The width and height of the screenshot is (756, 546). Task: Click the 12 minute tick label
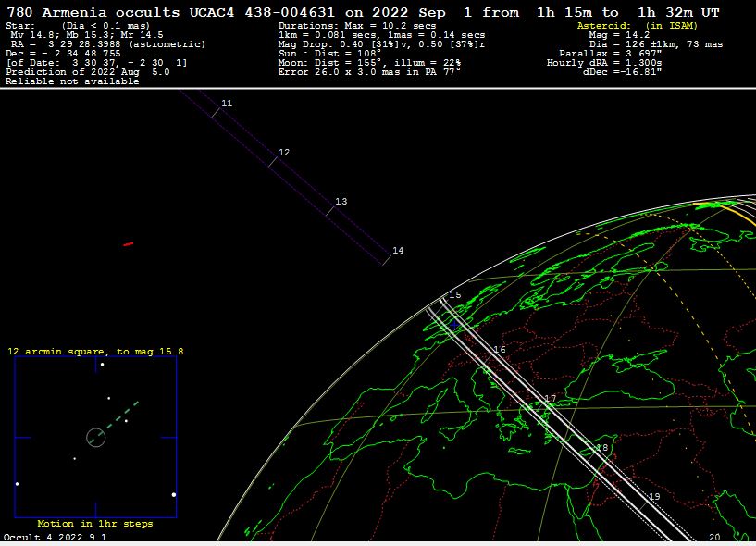(x=284, y=152)
